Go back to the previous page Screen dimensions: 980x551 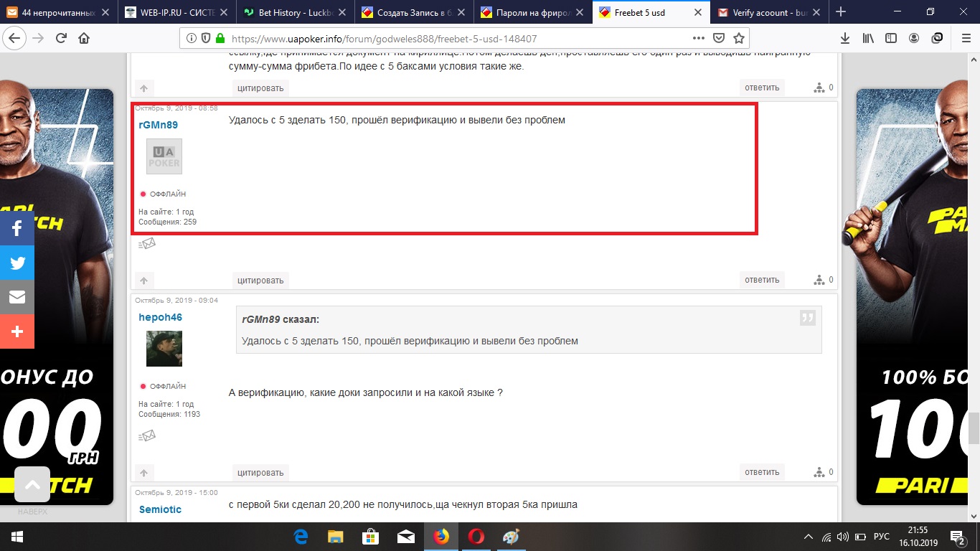click(x=16, y=38)
